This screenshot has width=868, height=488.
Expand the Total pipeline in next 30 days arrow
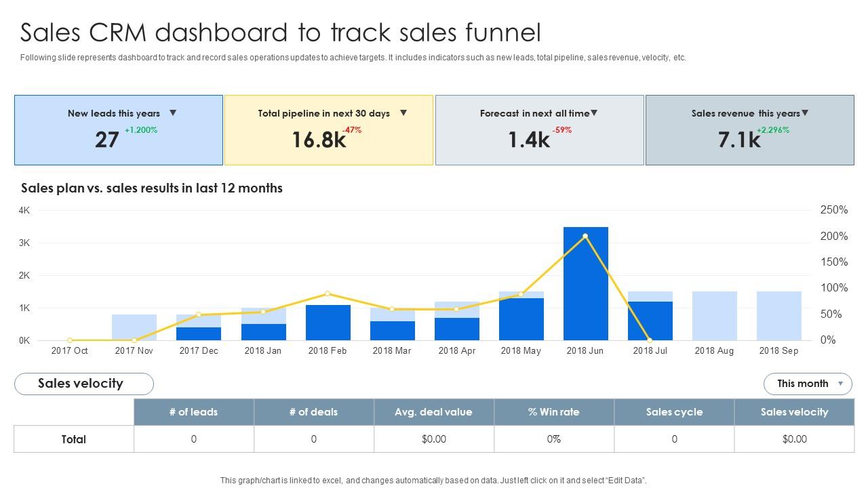[403, 113]
